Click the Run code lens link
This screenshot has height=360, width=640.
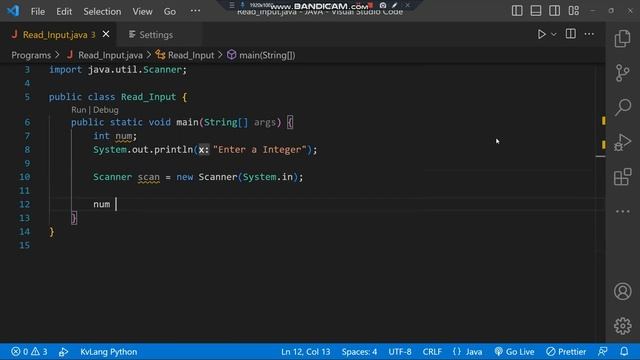coord(78,110)
